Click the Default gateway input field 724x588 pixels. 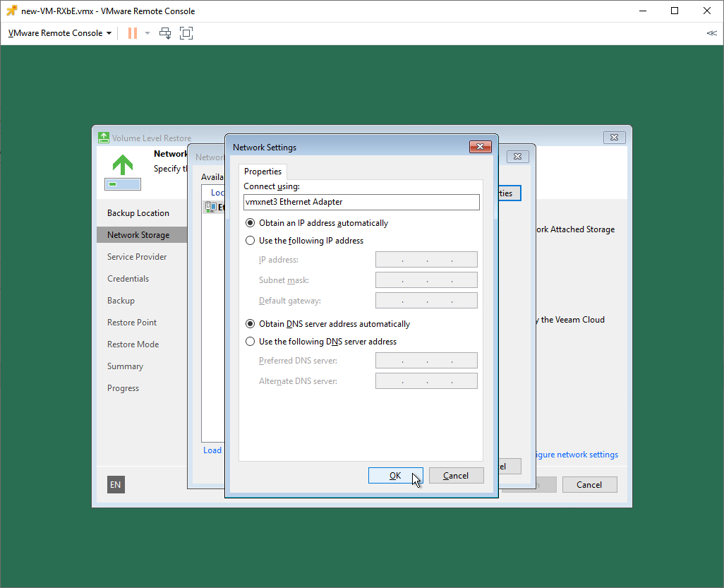point(426,300)
